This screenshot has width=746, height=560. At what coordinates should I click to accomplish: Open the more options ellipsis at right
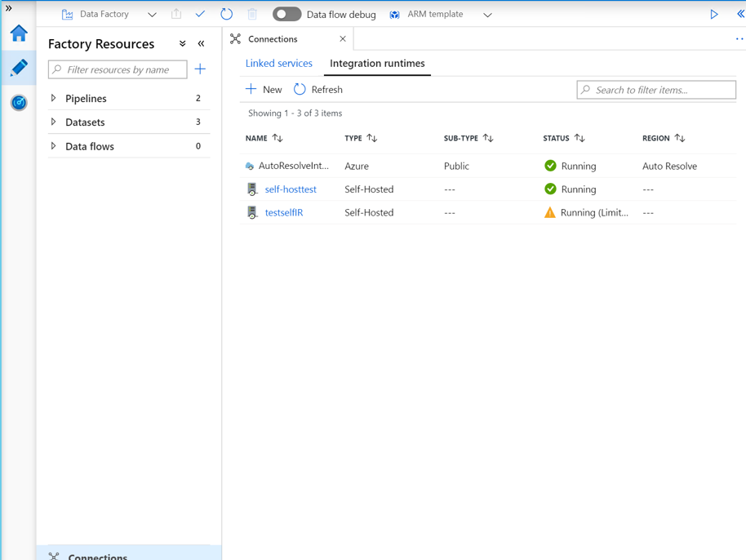coord(739,39)
